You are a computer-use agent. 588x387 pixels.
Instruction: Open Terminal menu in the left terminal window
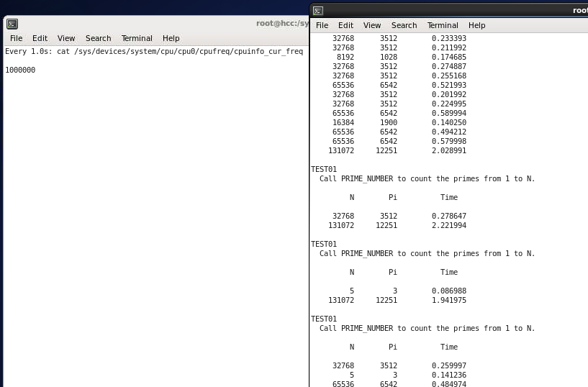(x=137, y=38)
